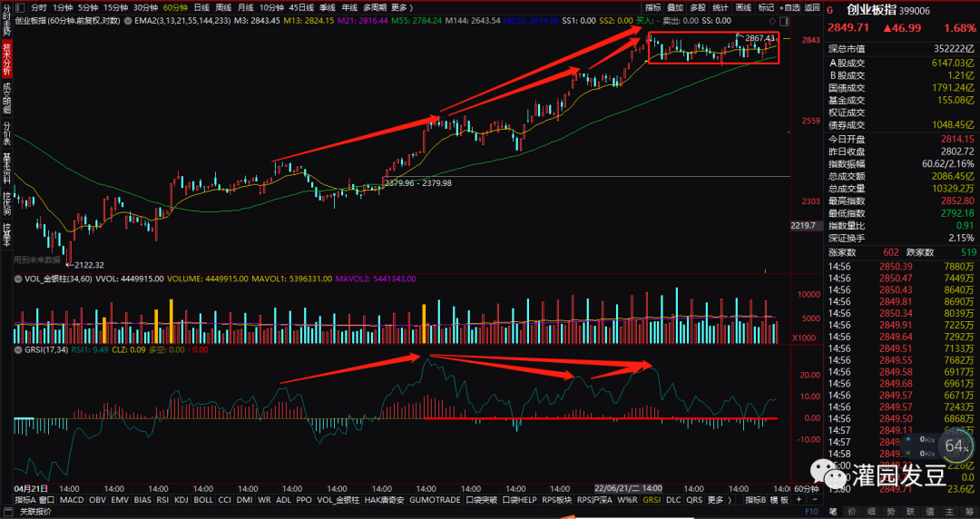Switch chart to 周线 weekly view

pyautogui.click(x=223, y=7)
